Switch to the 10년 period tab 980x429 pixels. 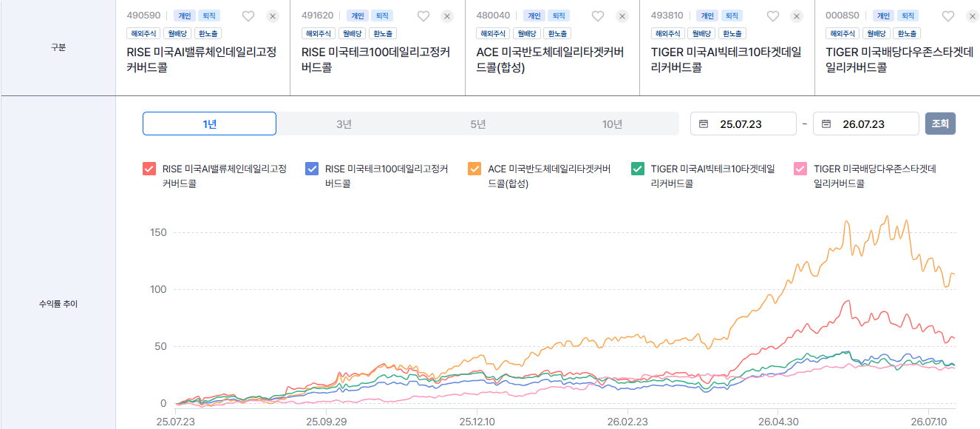612,124
